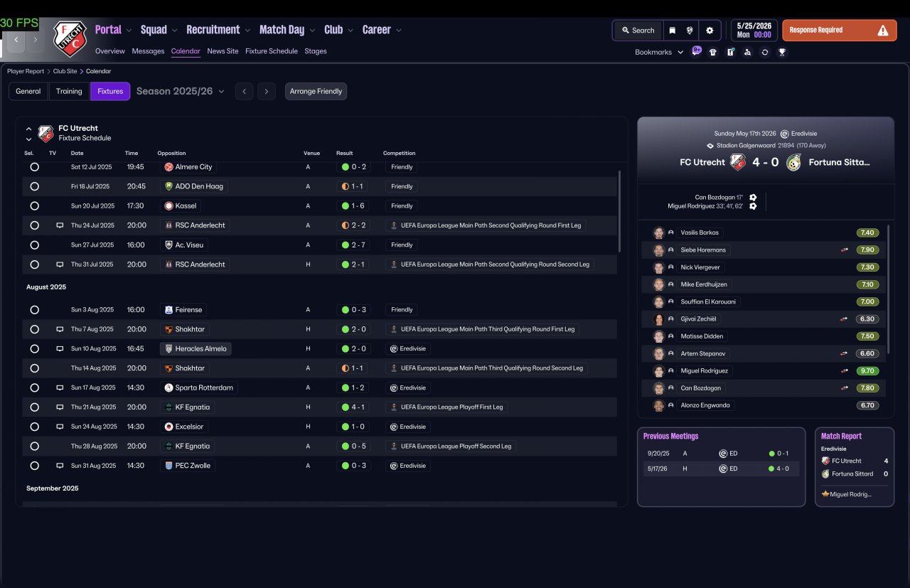Expand the Match Day menu dropdown
910x588 pixels.
(x=312, y=30)
